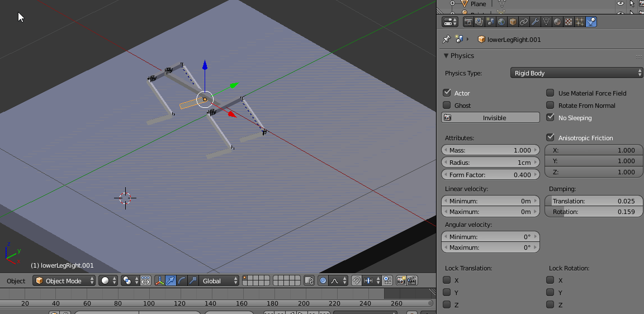This screenshot has height=314, width=644.
Task: Open the Particles properties tab
Action: (580, 22)
